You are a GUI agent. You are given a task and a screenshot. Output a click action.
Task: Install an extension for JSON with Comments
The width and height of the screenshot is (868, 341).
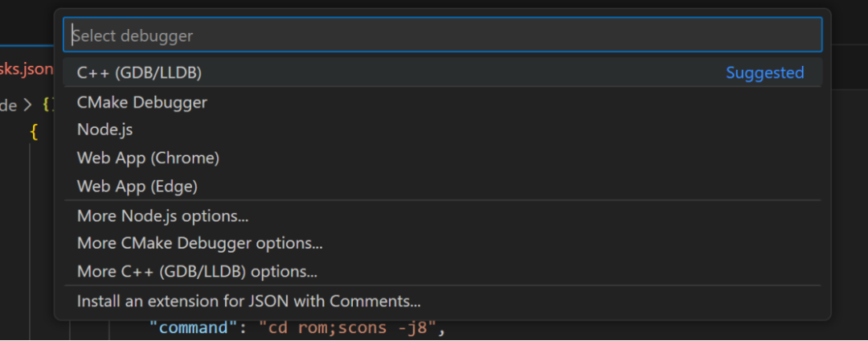point(442,301)
